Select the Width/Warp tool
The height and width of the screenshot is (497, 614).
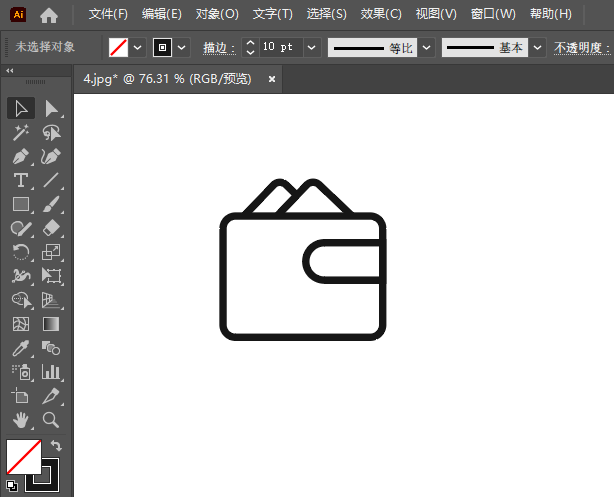coord(21,276)
